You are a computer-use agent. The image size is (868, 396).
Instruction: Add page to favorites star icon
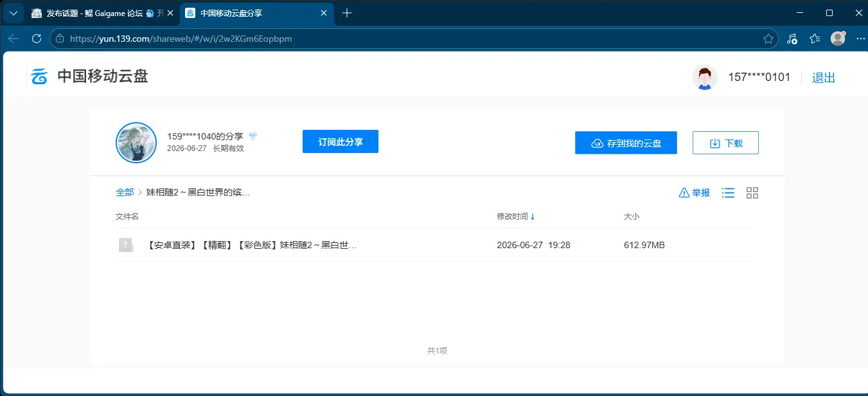tap(768, 39)
